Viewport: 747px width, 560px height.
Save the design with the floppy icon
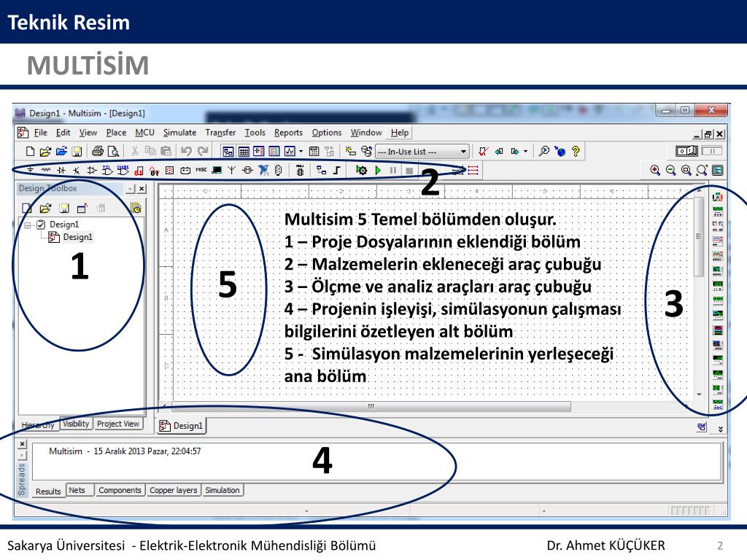click(x=77, y=152)
